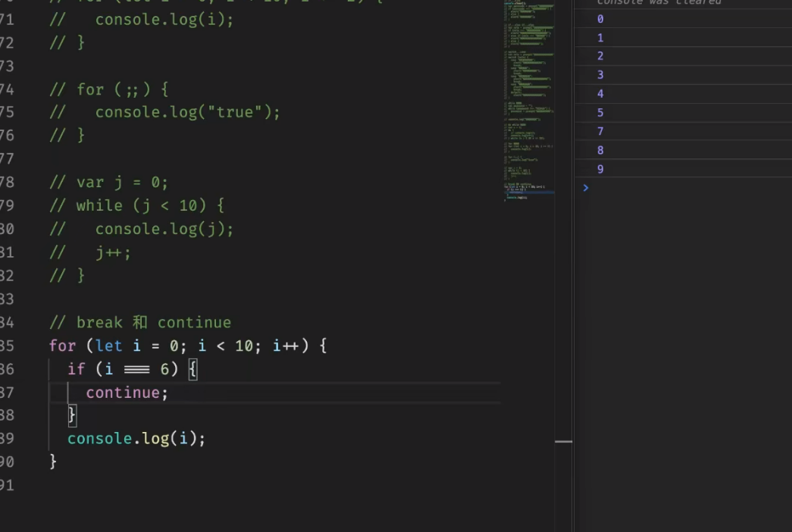792x532 pixels.
Task: Click the logged value 0 in console
Action: click(x=599, y=18)
